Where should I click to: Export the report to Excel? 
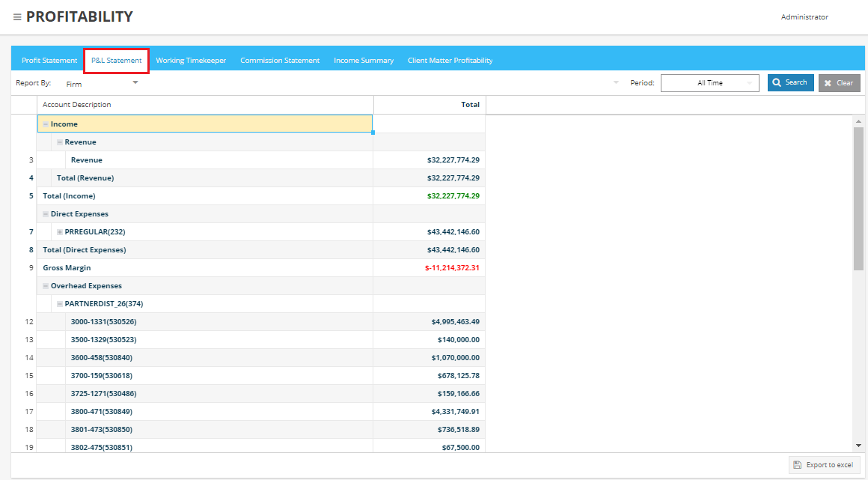pyautogui.click(x=823, y=465)
